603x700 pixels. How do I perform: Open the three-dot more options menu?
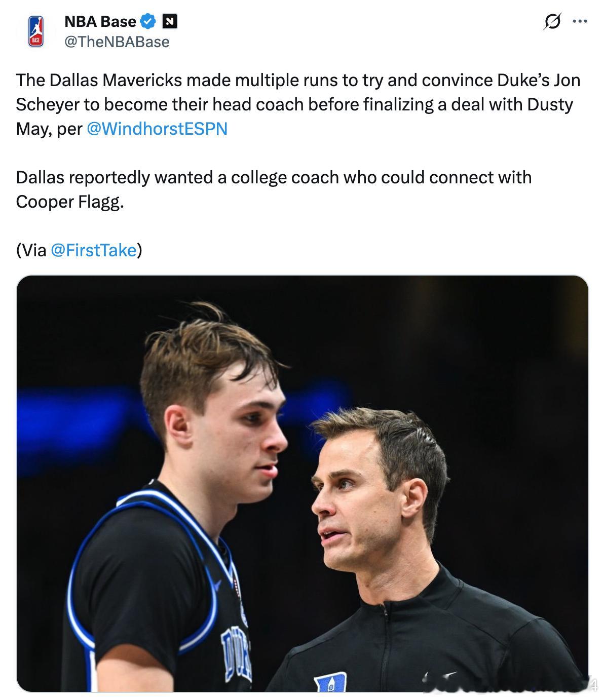580,21
